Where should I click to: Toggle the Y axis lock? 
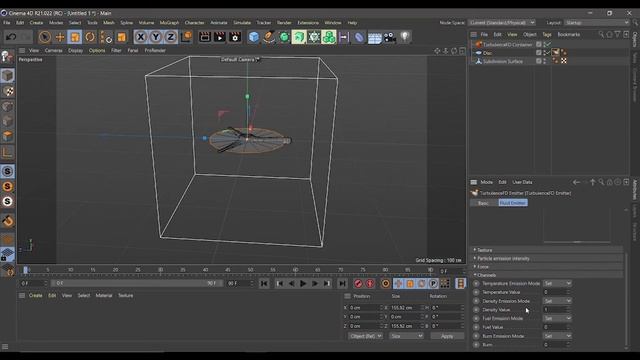point(156,37)
